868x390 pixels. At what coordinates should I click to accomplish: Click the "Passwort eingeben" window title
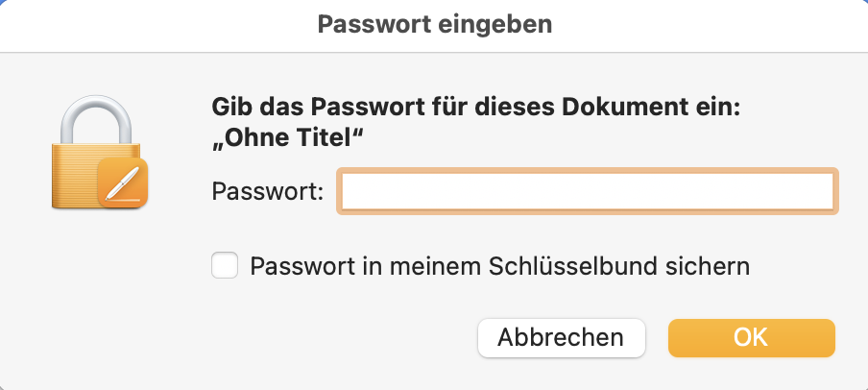point(434,25)
